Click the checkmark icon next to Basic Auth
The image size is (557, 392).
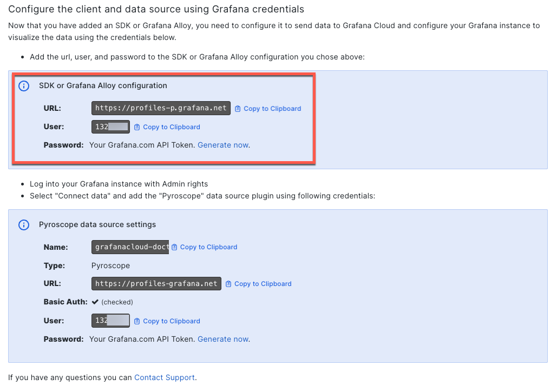point(94,302)
